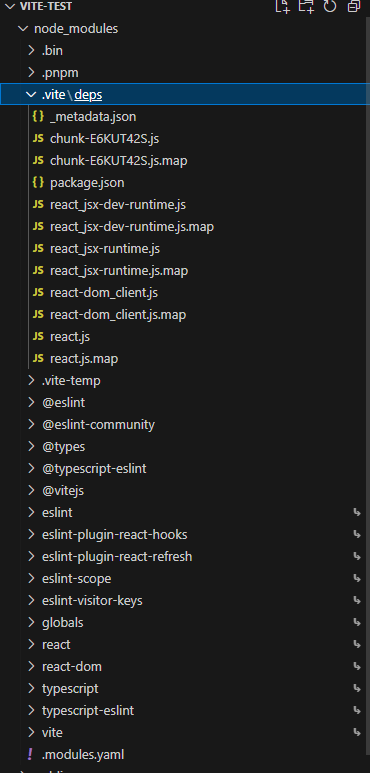This screenshot has width=370, height=773.
Task: Click the JS icon beside react-dom_client.js.map
Action: pyautogui.click(x=38, y=315)
